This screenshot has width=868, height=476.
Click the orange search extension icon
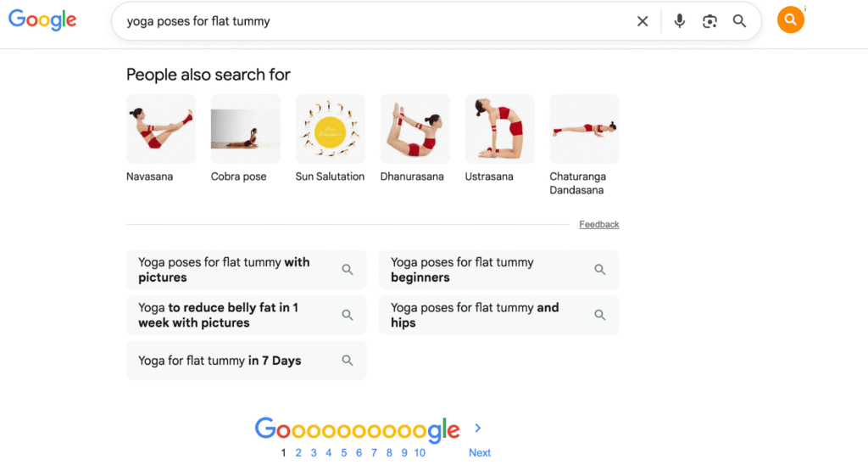coord(791,20)
